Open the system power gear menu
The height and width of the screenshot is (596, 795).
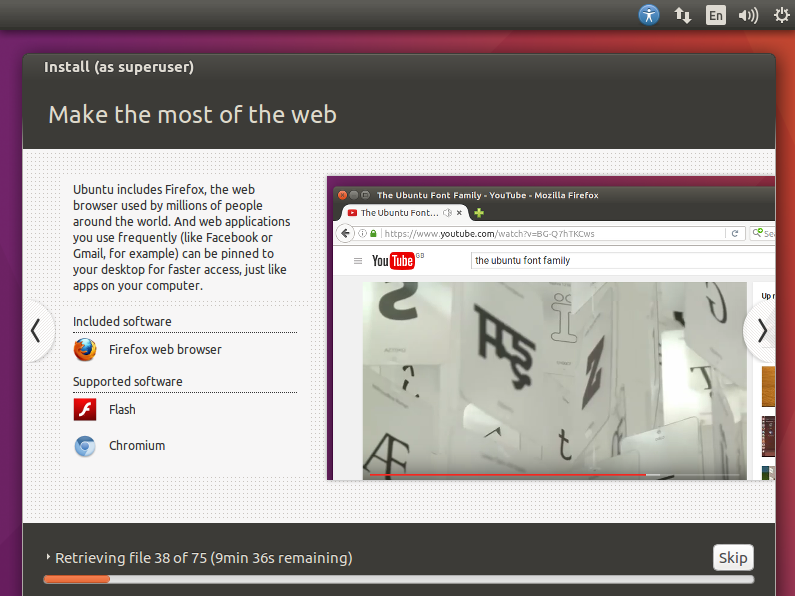(x=781, y=15)
